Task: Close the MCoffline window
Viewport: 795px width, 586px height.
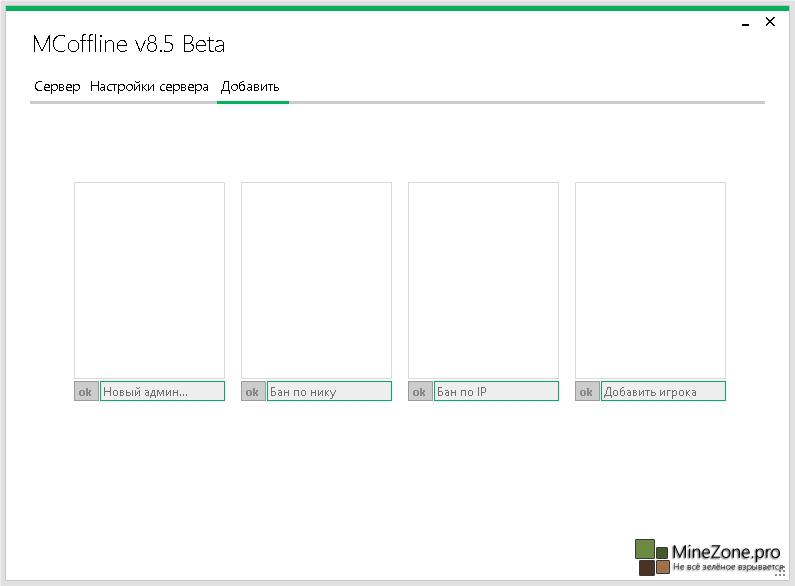Action: [770, 22]
